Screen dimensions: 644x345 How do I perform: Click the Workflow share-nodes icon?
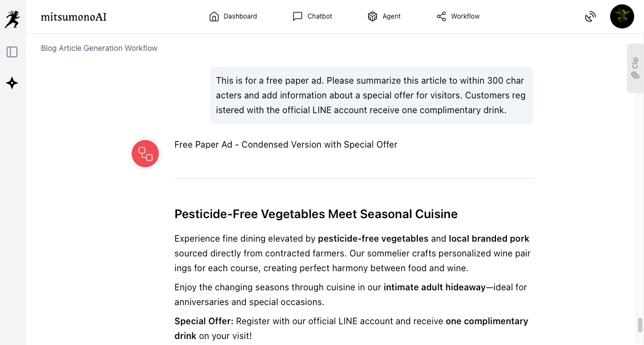pyautogui.click(x=441, y=16)
